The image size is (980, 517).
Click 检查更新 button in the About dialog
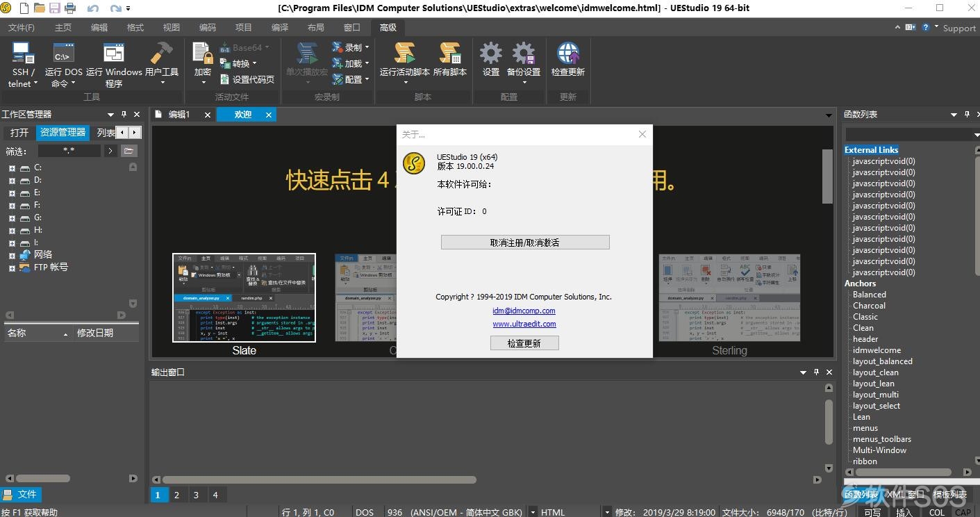point(524,343)
